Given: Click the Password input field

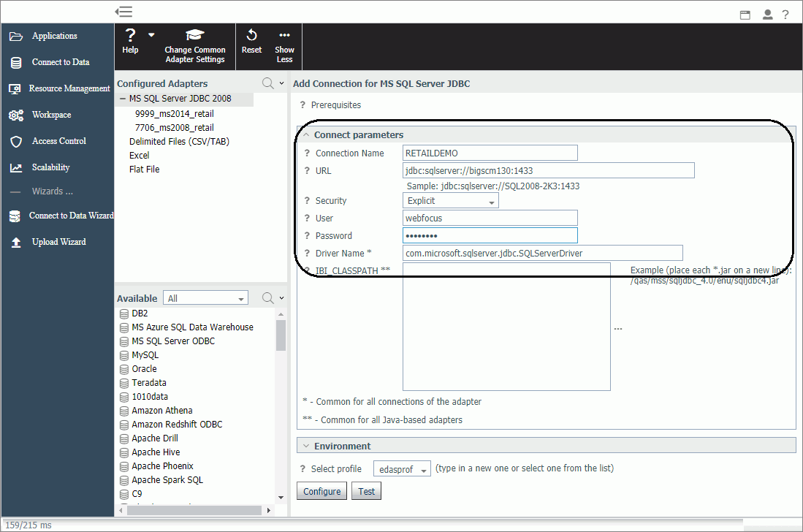Looking at the screenshot, I should click(x=490, y=235).
